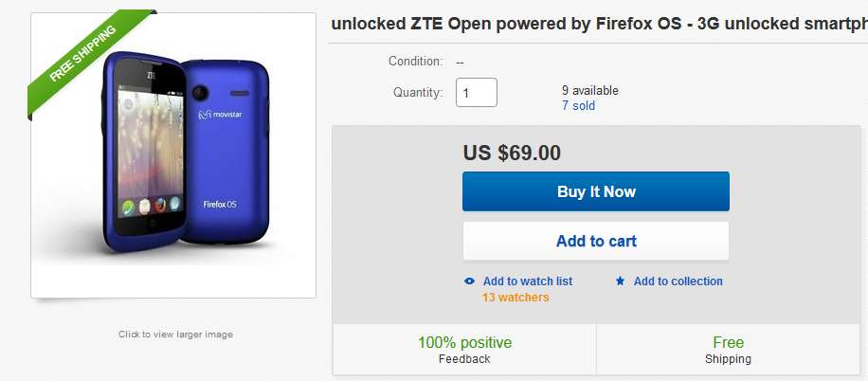Click the star icon beside collection

click(x=621, y=281)
